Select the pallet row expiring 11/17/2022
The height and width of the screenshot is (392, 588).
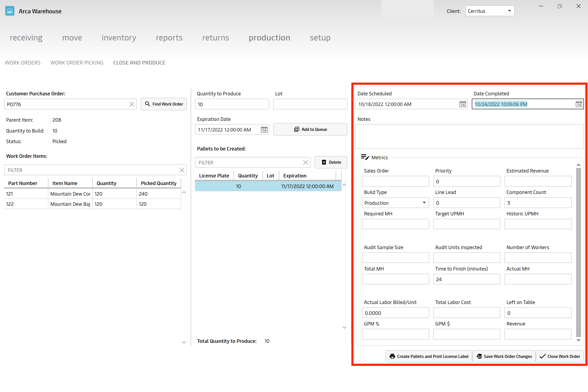pos(268,186)
